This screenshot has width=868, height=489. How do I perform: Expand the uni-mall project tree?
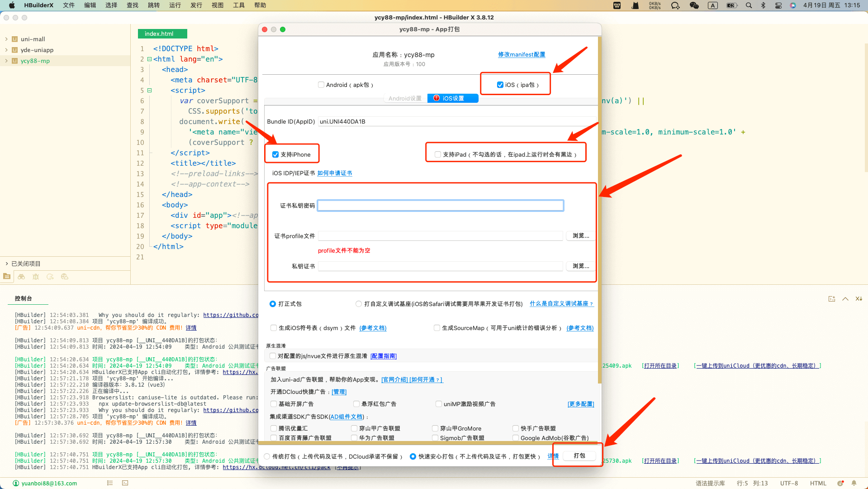[x=6, y=39]
